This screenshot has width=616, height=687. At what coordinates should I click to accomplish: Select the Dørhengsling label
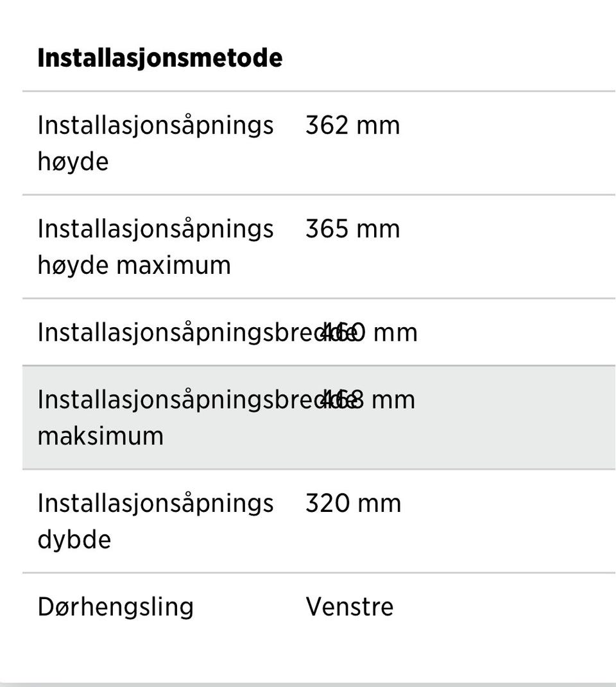click(116, 607)
